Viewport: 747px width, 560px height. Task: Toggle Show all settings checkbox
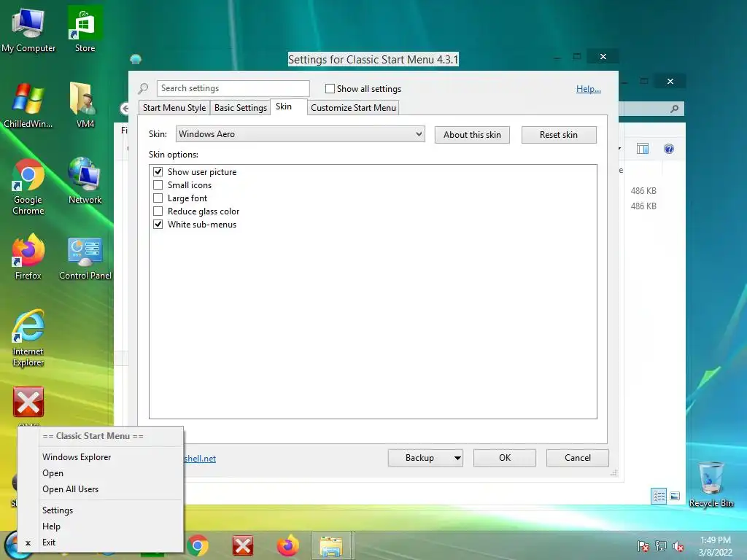[x=330, y=88]
